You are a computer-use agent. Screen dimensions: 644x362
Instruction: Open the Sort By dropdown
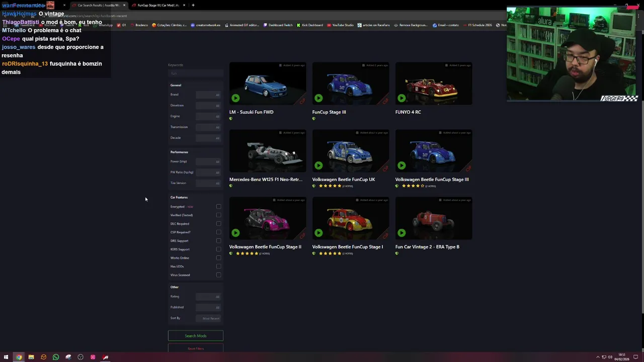coord(208,318)
